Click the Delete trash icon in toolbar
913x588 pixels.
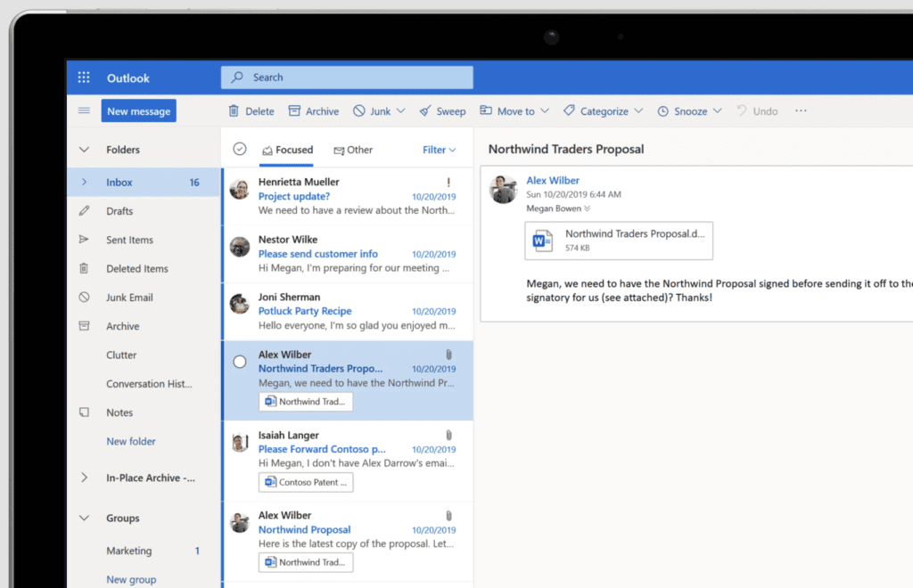234,110
